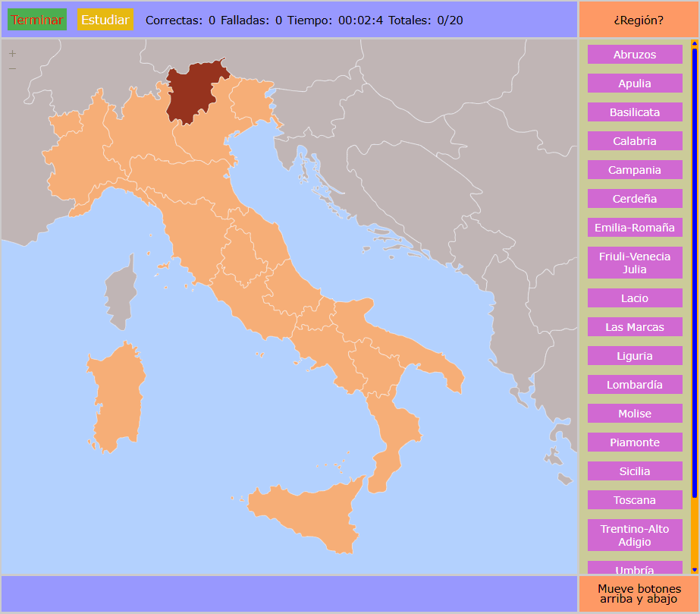
Task: Click the map zoom out minus icon
Action: coord(12,69)
